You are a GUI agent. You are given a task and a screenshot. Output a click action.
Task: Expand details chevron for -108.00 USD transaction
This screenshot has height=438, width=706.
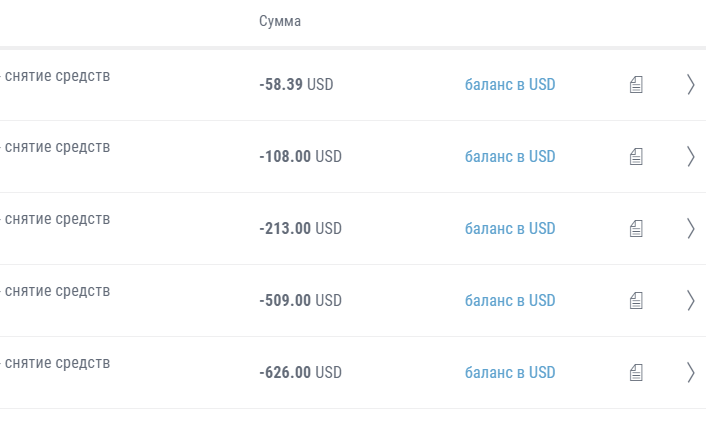tap(691, 157)
